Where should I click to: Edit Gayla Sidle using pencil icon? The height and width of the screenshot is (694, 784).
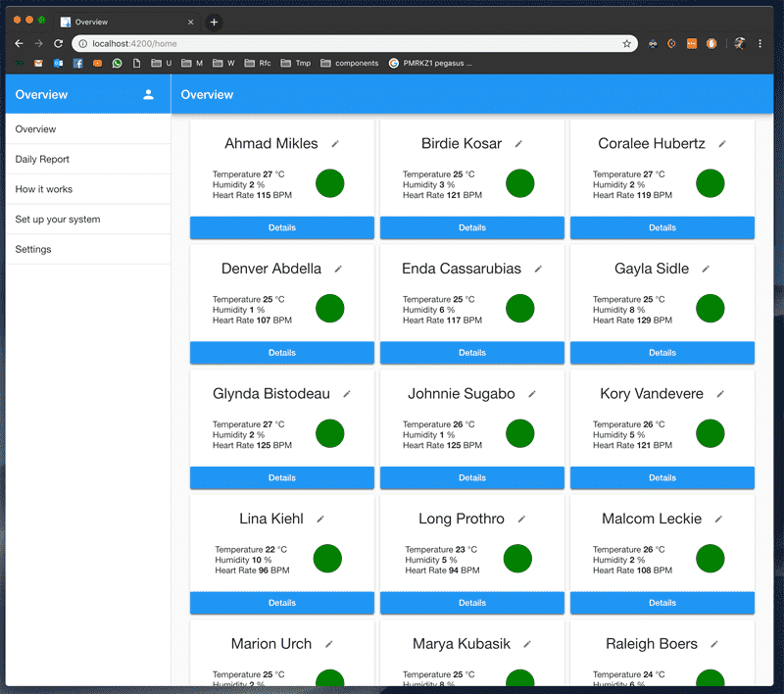[x=706, y=269]
